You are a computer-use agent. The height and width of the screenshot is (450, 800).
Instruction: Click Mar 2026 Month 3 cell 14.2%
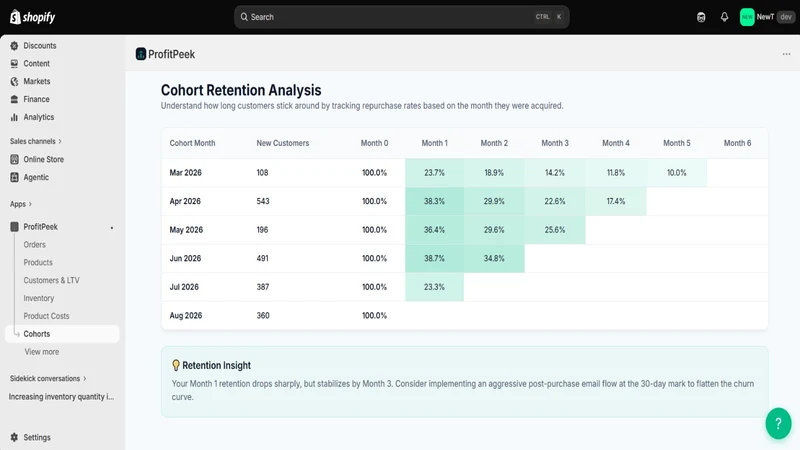click(x=555, y=172)
